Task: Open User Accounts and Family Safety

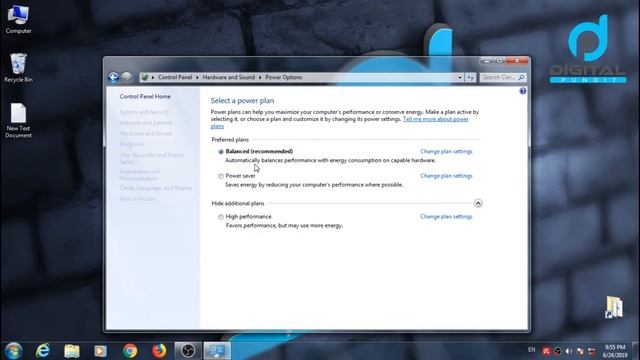Action: (151, 158)
